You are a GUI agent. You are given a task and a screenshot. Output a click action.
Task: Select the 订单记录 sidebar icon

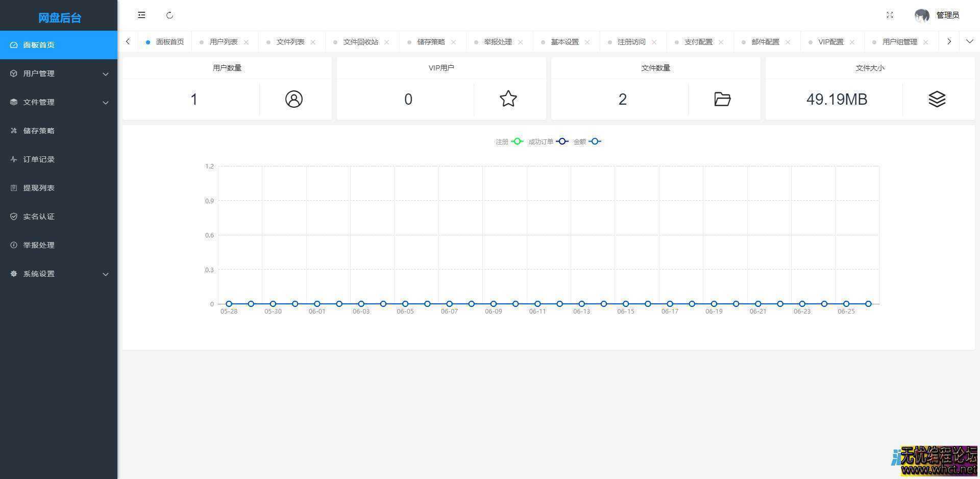click(14, 159)
